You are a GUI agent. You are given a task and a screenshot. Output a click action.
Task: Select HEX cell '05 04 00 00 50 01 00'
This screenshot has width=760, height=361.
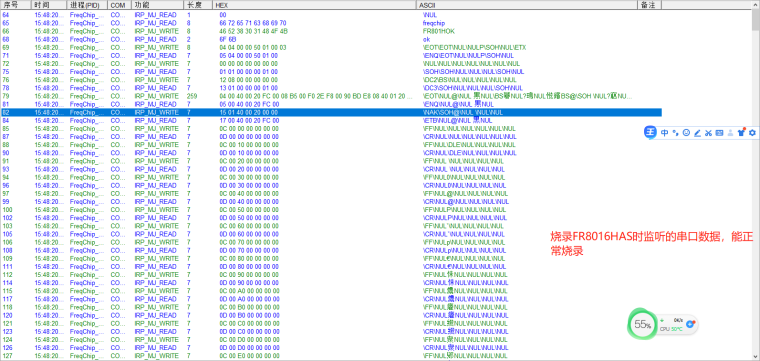[248, 55]
